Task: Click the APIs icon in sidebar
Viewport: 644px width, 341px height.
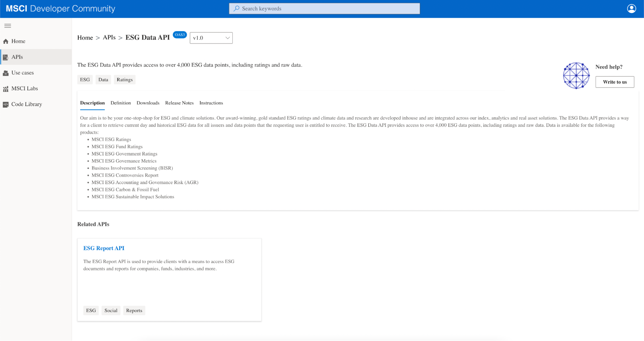Action: click(6, 57)
